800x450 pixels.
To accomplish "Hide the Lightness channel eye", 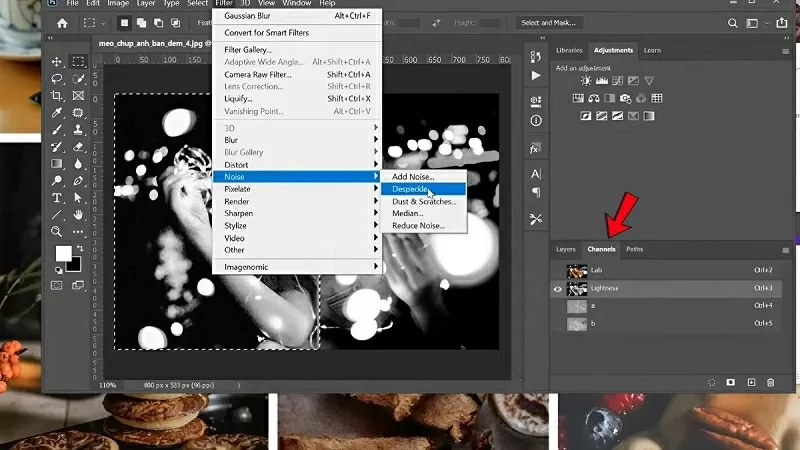I will pyautogui.click(x=556, y=288).
